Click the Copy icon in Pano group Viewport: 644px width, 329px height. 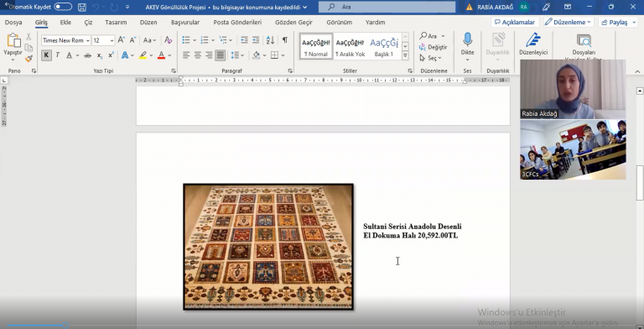click(x=29, y=48)
